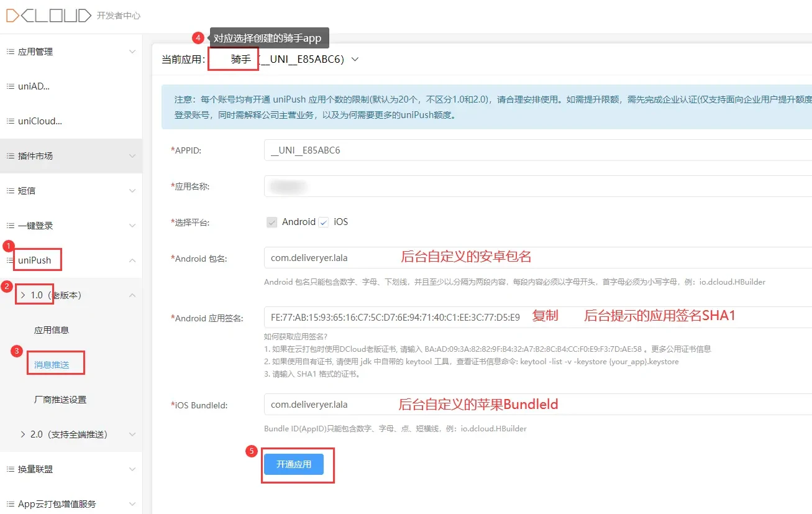The width and height of the screenshot is (812, 514).
Task: Click the Android 包名 format hint text
Action: click(x=514, y=282)
